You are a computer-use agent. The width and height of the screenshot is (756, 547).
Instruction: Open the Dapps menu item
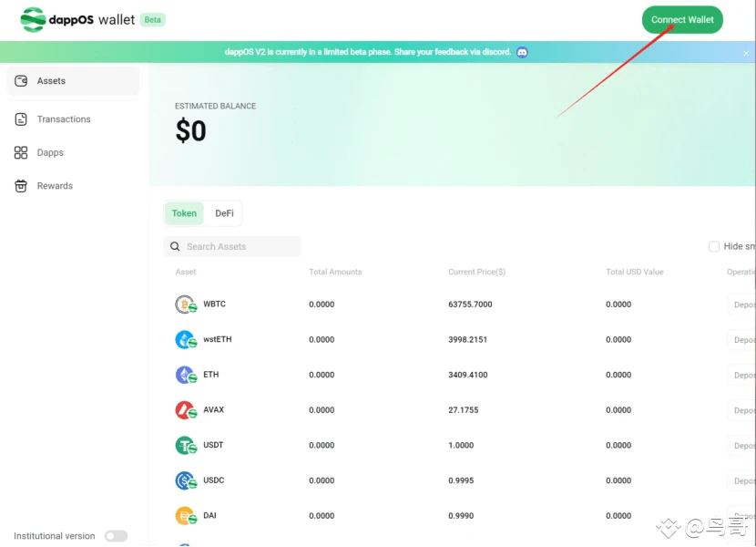click(73, 152)
